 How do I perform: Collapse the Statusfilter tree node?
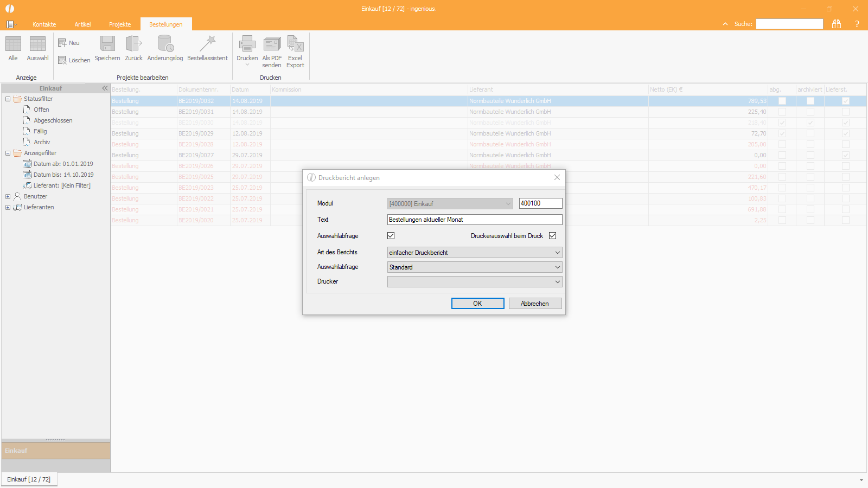[x=8, y=99]
